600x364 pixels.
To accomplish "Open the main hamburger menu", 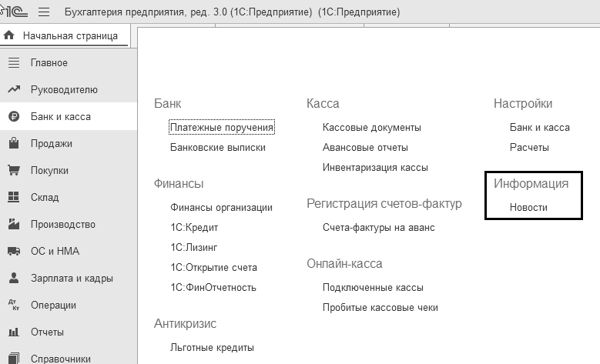I will (x=44, y=12).
